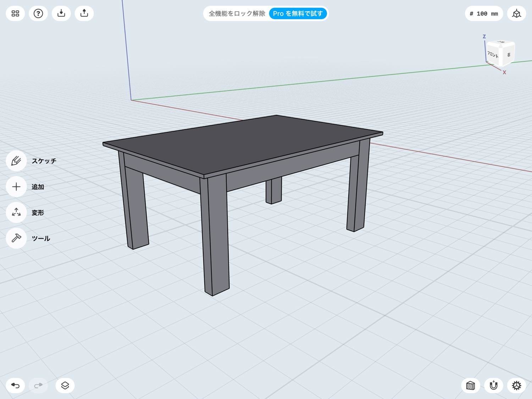Click the 変形 label
532x399 pixels.
38,212
